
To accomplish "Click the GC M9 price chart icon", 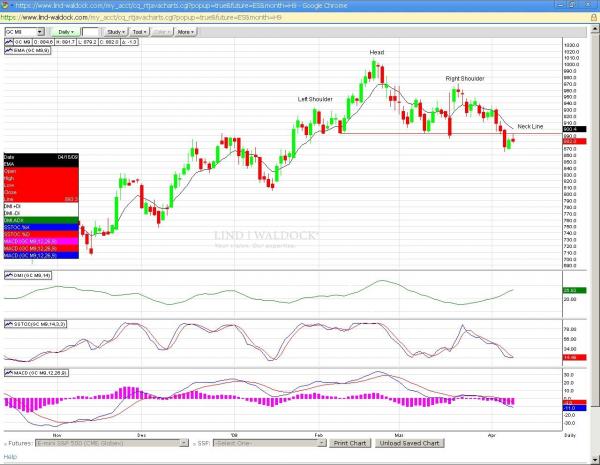I will (7, 42).
